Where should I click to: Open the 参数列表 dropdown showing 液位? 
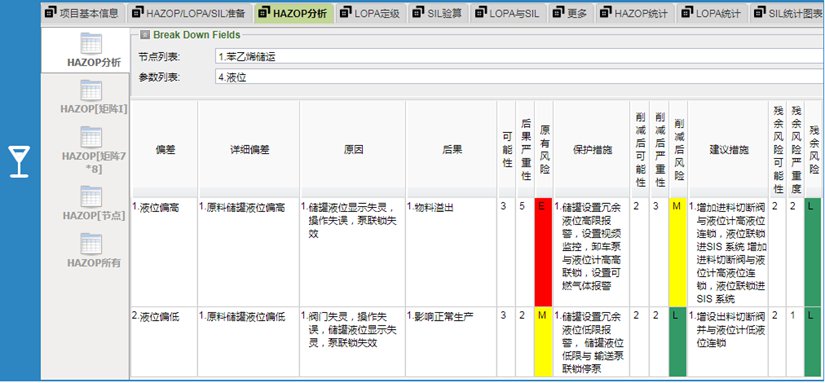(x=518, y=77)
